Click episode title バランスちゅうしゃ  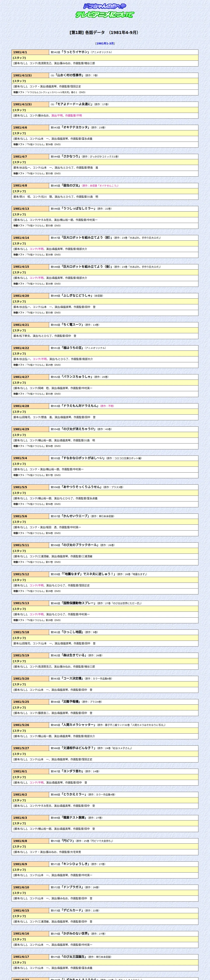tap(77, 377)
